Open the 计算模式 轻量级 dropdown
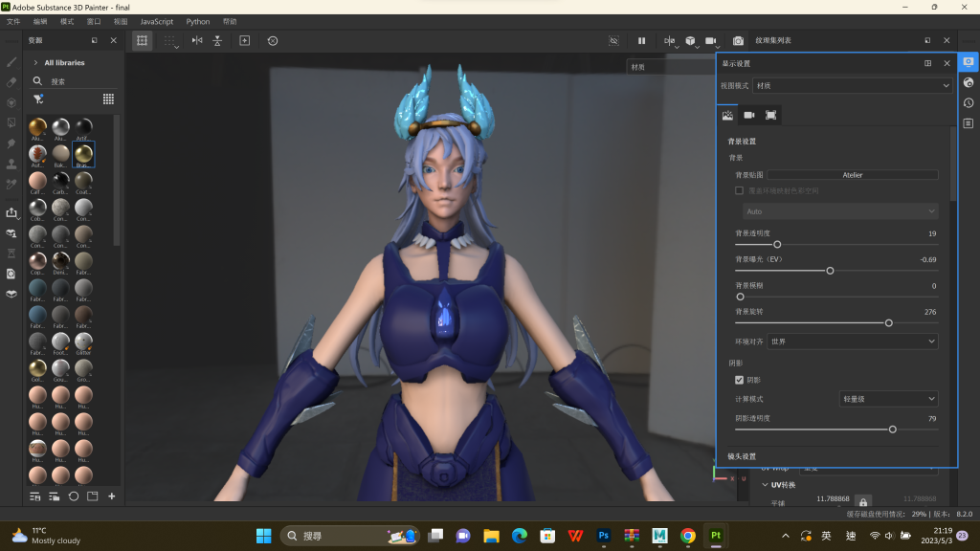Viewport: 980px width, 551px height. point(888,399)
